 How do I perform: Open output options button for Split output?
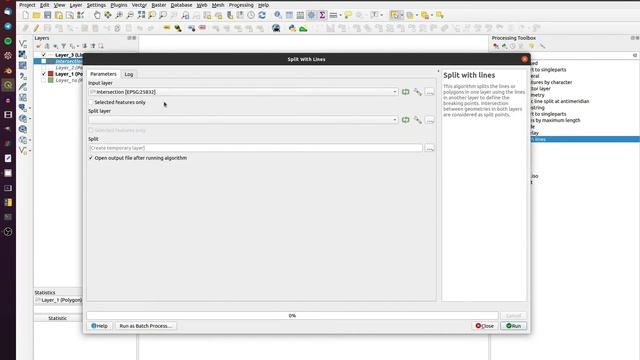click(x=429, y=148)
